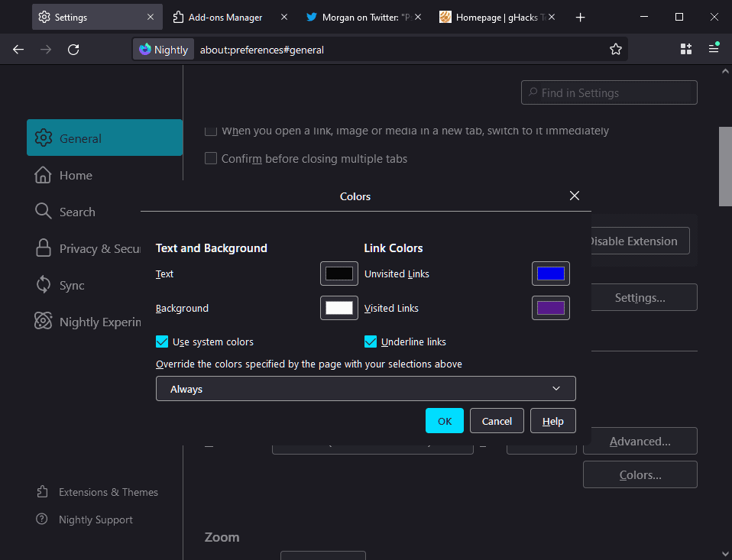Click the Sync arrows icon
This screenshot has height=560, width=732.
point(44,285)
